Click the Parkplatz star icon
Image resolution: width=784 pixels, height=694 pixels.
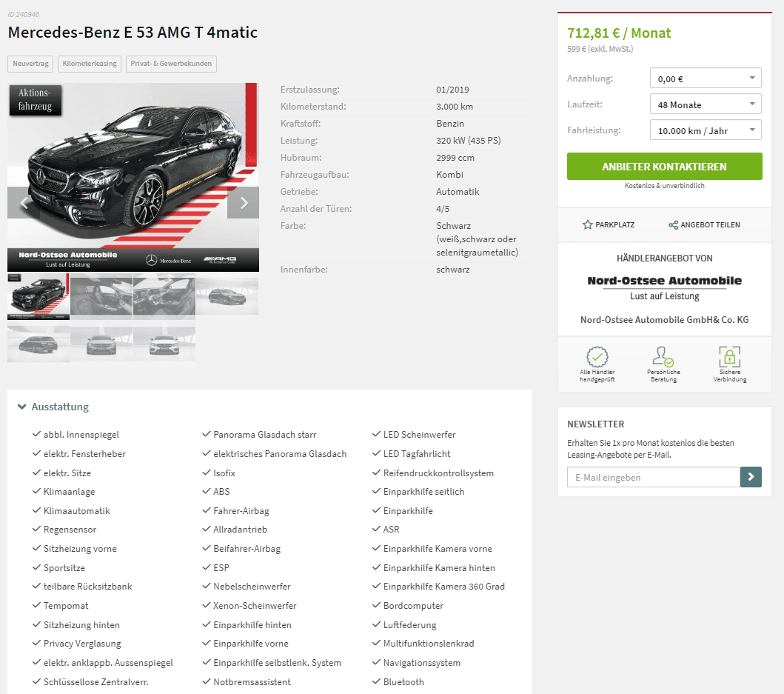click(x=588, y=224)
